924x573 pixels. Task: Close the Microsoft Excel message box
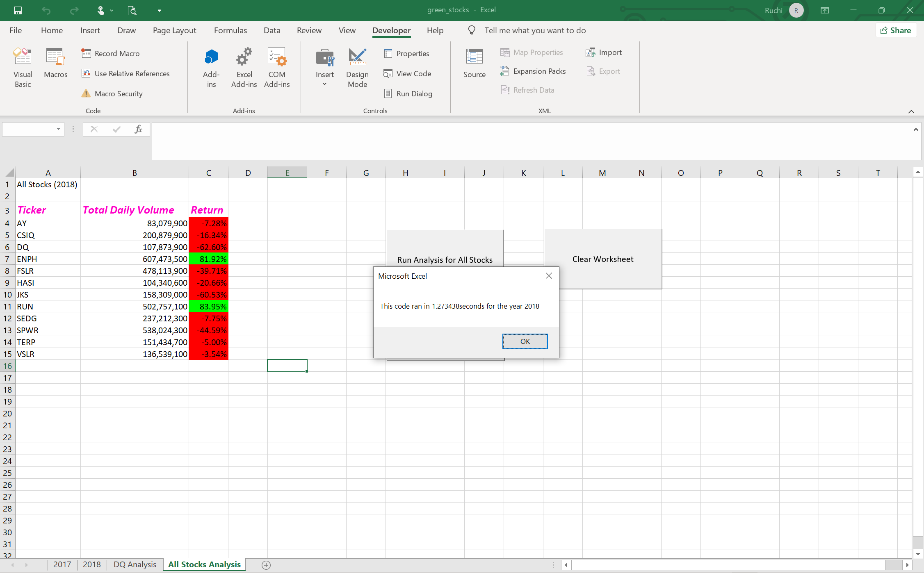tap(549, 276)
